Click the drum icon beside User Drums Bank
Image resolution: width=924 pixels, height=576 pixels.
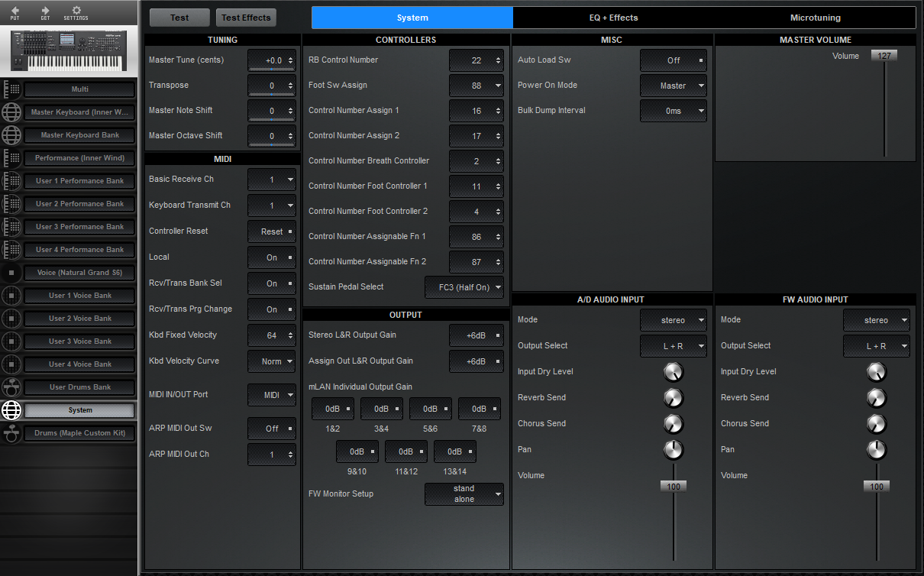11,387
